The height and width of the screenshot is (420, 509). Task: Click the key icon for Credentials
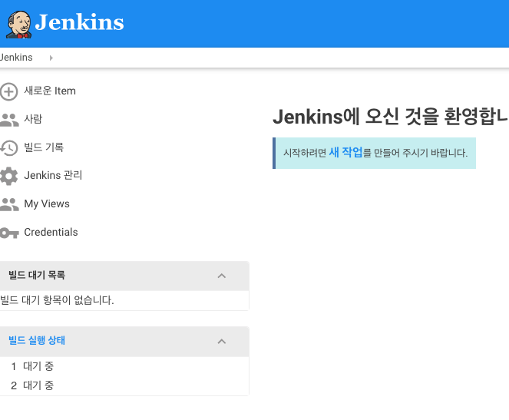(9, 233)
